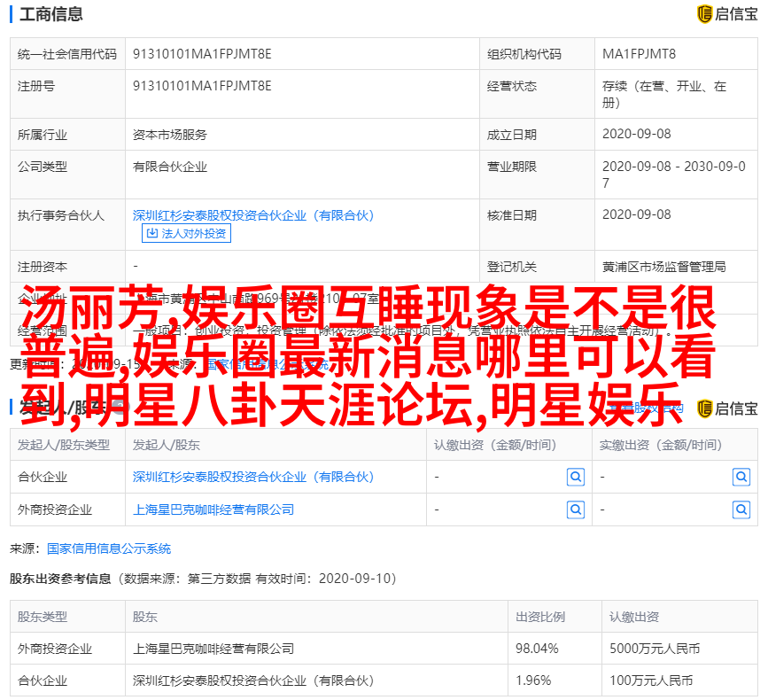
Task: Open 认缴出资 magnifier for the 外商投资企业 row
Action: (576, 509)
